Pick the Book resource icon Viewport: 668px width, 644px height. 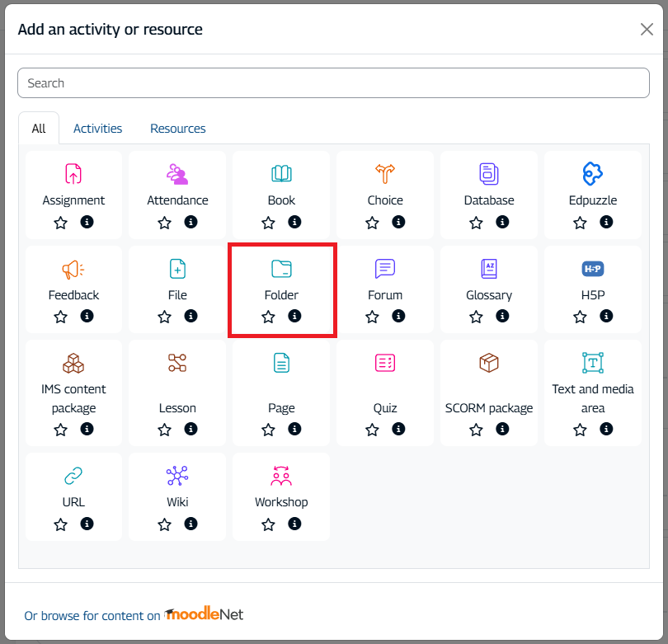point(281,174)
